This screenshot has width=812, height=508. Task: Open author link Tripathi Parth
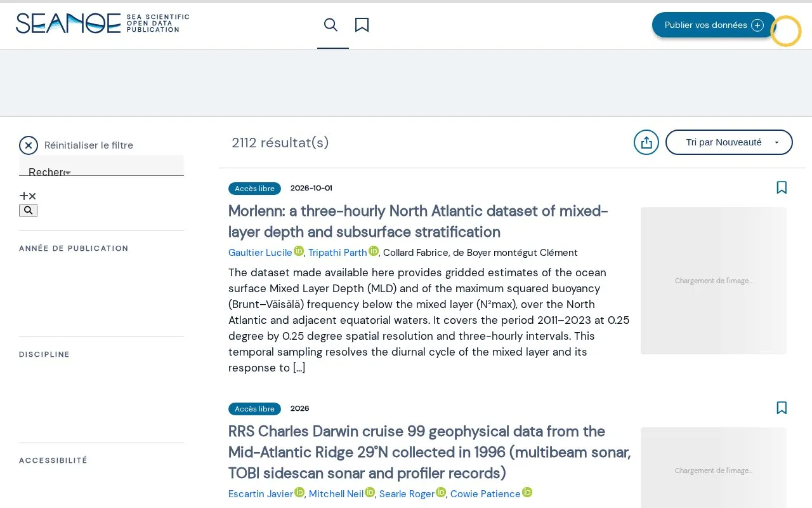[x=337, y=253]
